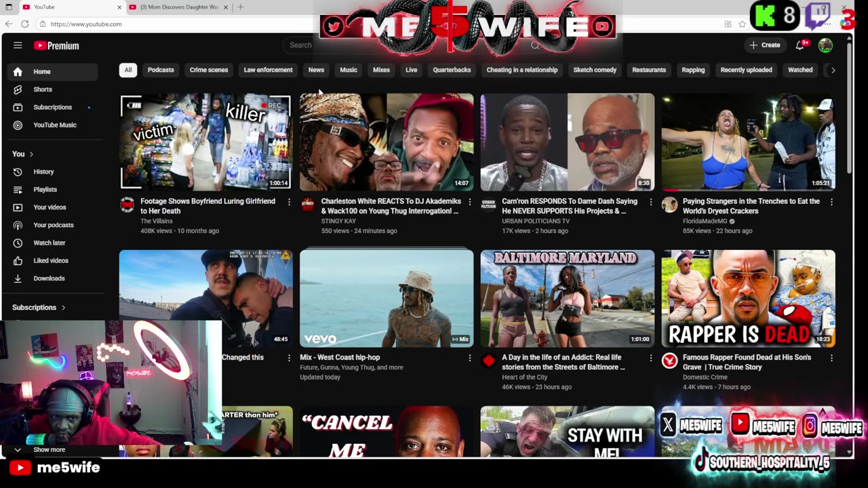Select the Mixes filter chip
This screenshot has width=868, height=488.
381,70
